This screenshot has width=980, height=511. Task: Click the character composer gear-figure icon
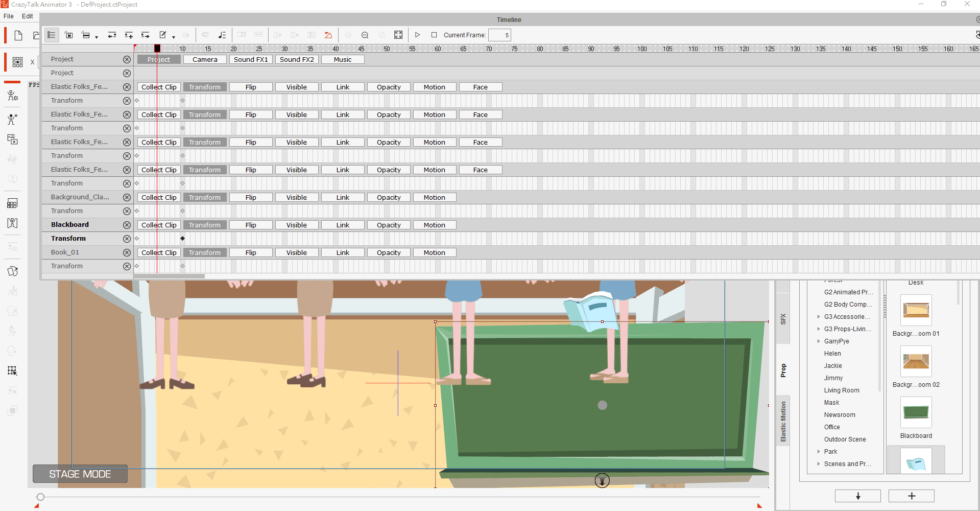[x=13, y=96]
